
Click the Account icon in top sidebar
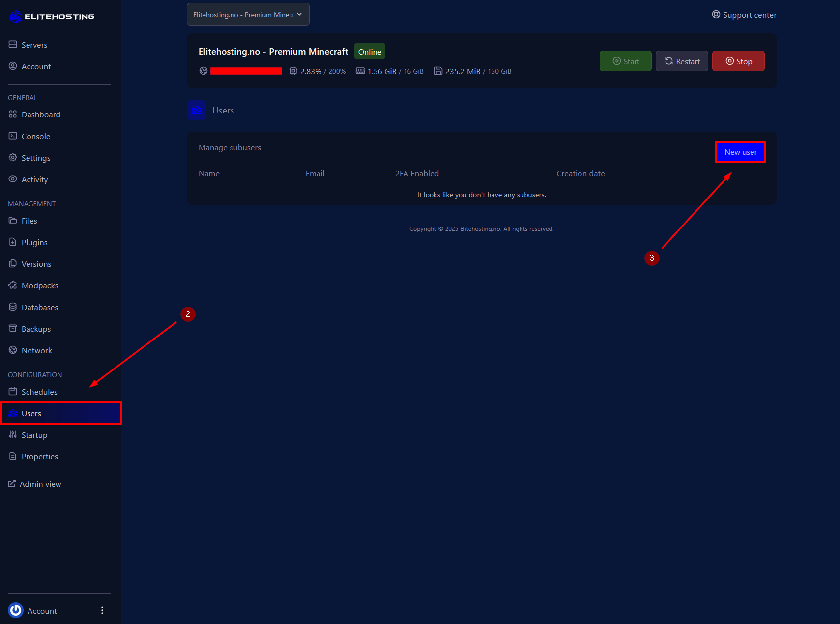tap(13, 66)
